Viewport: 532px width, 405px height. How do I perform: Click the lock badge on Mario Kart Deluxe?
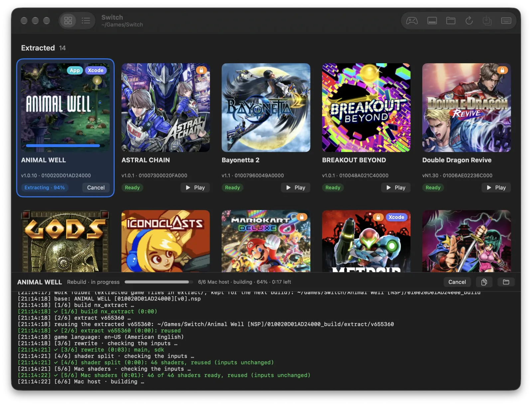[x=302, y=217]
